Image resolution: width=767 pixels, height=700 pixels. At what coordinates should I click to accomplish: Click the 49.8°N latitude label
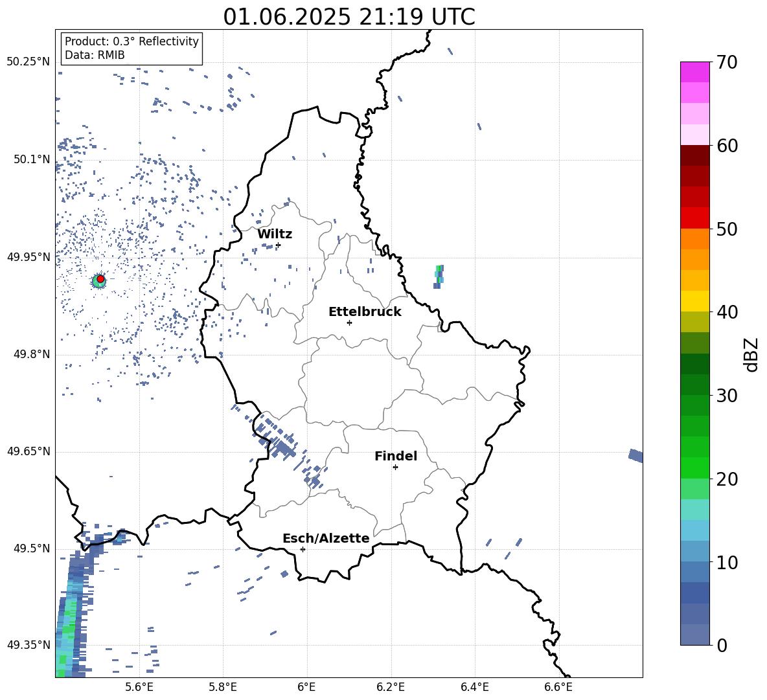(x=31, y=354)
